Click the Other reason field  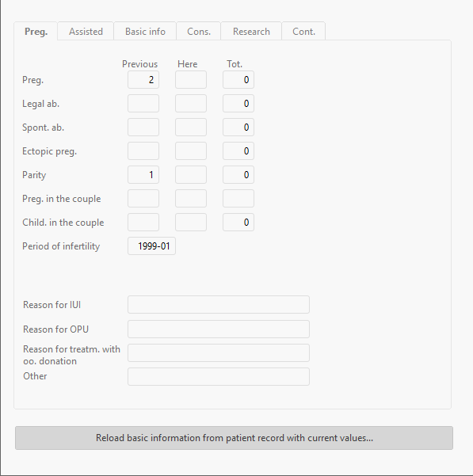pos(219,377)
